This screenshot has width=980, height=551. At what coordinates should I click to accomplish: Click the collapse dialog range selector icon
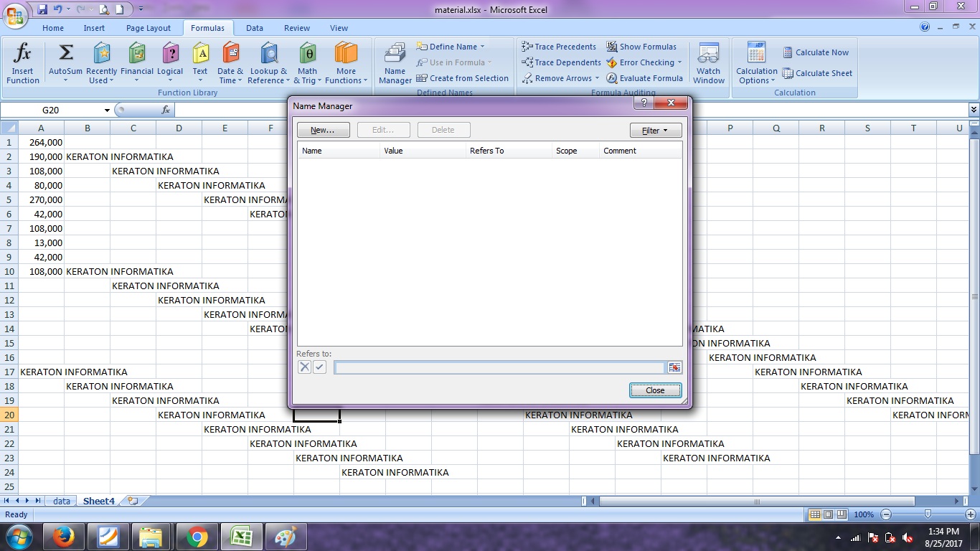click(x=674, y=367)
